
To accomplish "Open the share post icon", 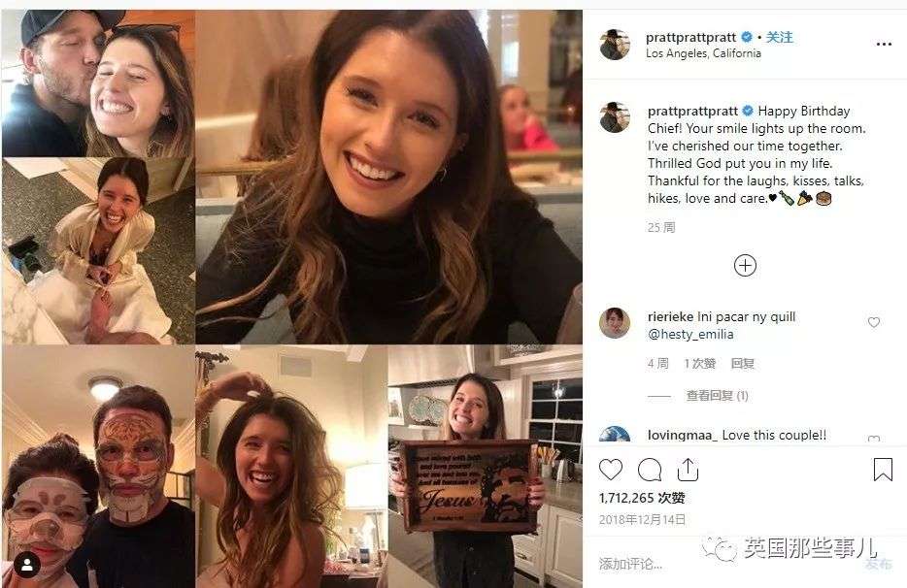I will click(688, 470).
